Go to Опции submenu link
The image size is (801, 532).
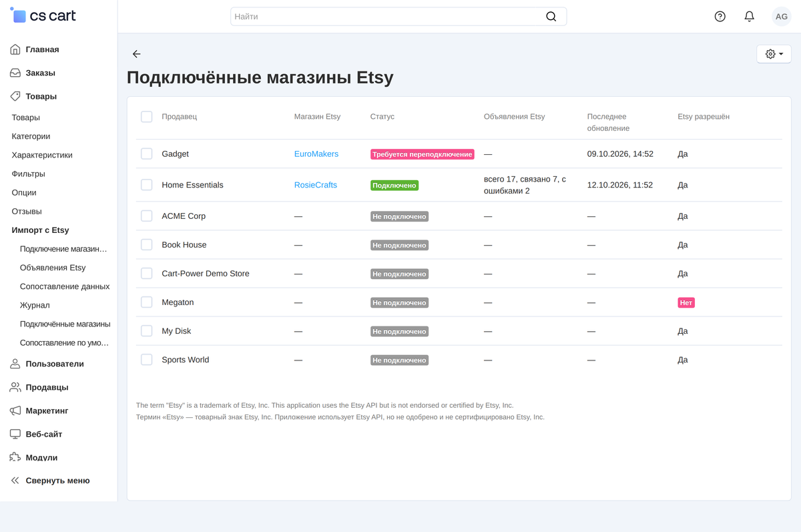coord(24,192)
